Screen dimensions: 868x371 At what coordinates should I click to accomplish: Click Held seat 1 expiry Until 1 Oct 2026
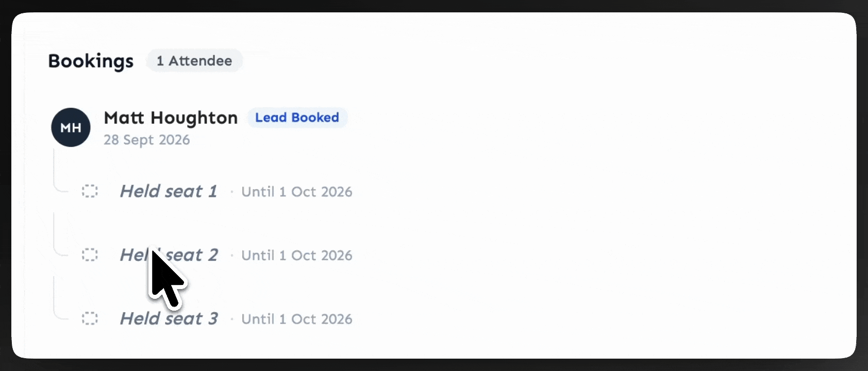tap(297, 192)
